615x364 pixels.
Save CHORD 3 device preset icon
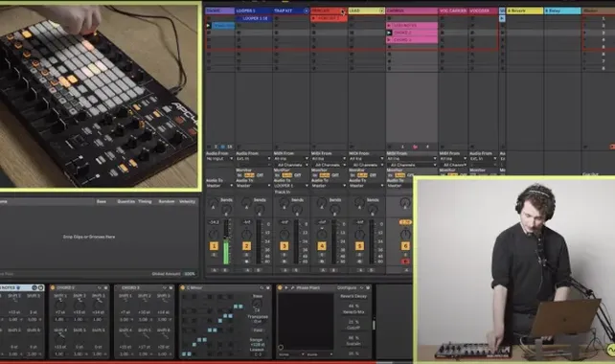[x=171, y=288]
